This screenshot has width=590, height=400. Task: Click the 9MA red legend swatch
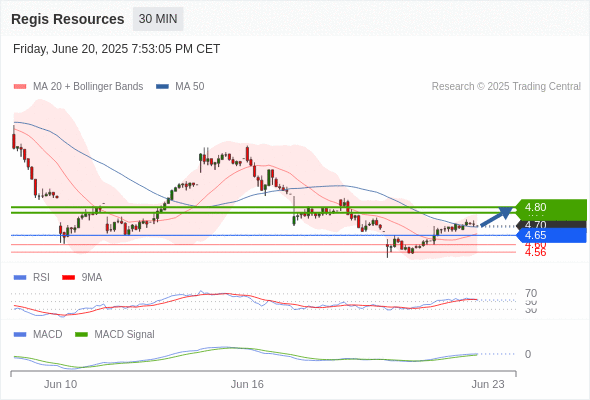tap(68, 278)
